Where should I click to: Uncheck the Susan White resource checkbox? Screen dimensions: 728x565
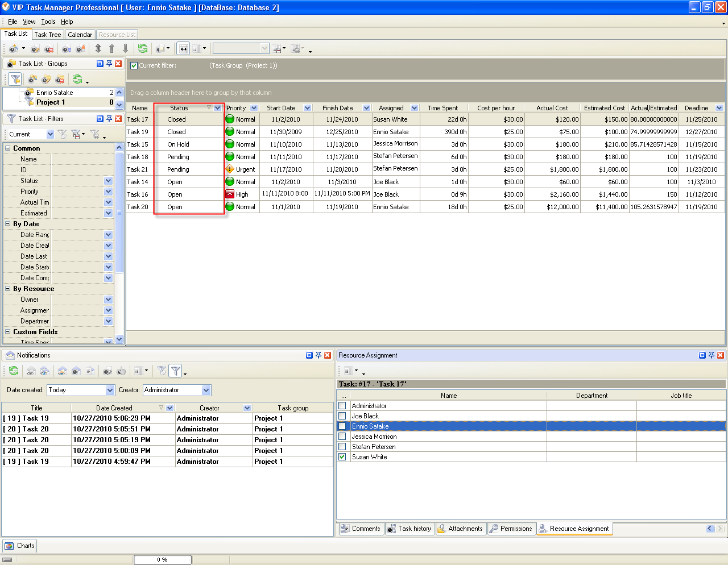click(x=342, y=457)
